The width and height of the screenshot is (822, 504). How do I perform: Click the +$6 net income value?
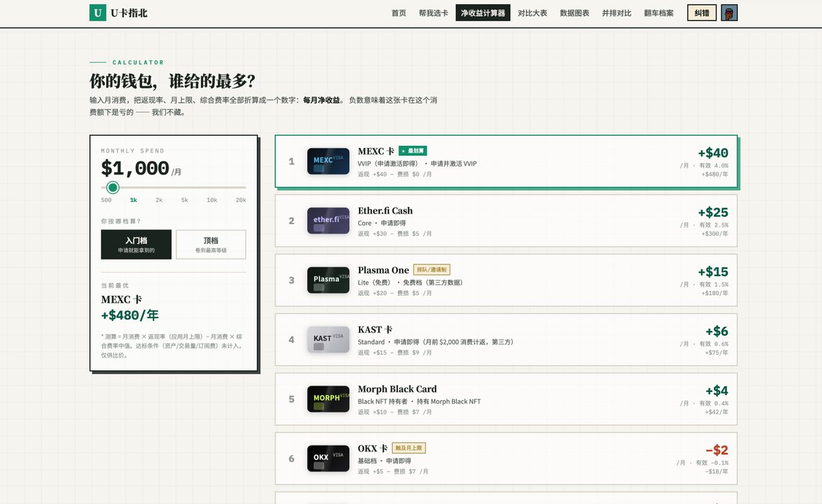(x=717, y=331)
